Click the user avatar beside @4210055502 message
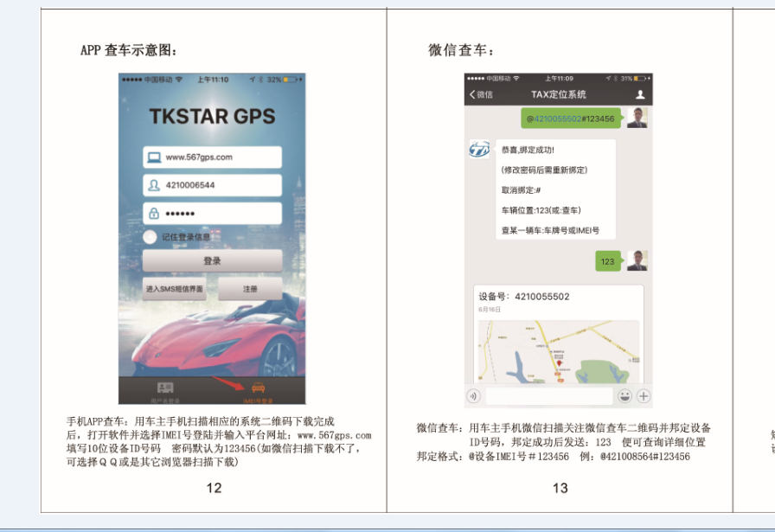This screenshot has height=532, width=775. [x=637, y=118]
